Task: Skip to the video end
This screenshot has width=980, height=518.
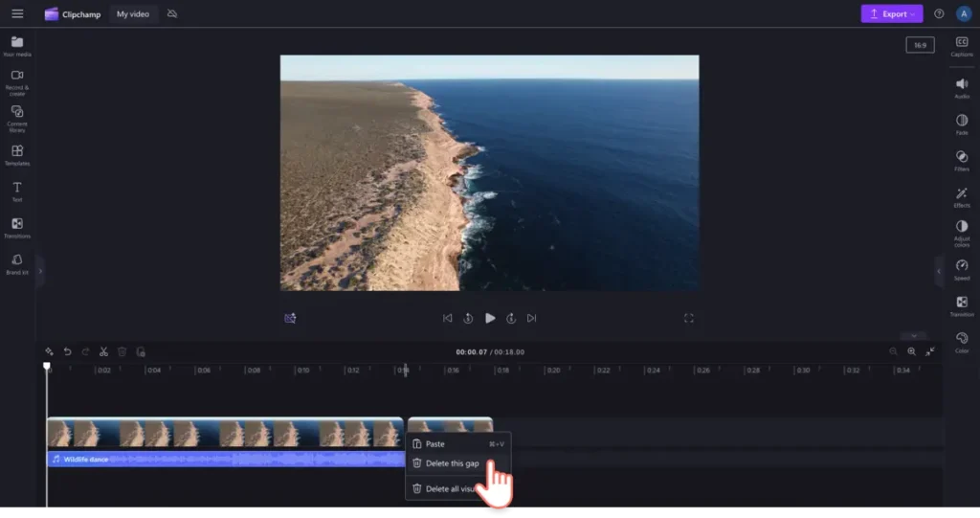Action: click(x=531, y=318)
